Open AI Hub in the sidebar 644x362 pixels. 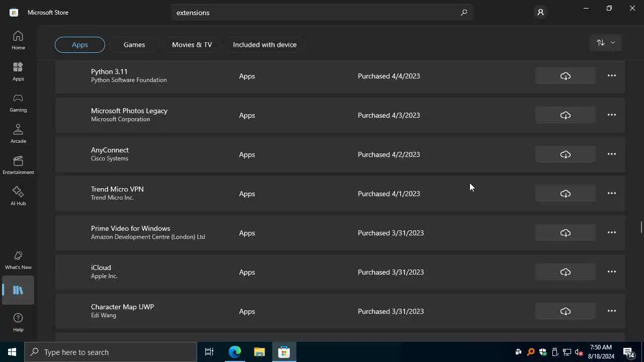click(18, 196)
